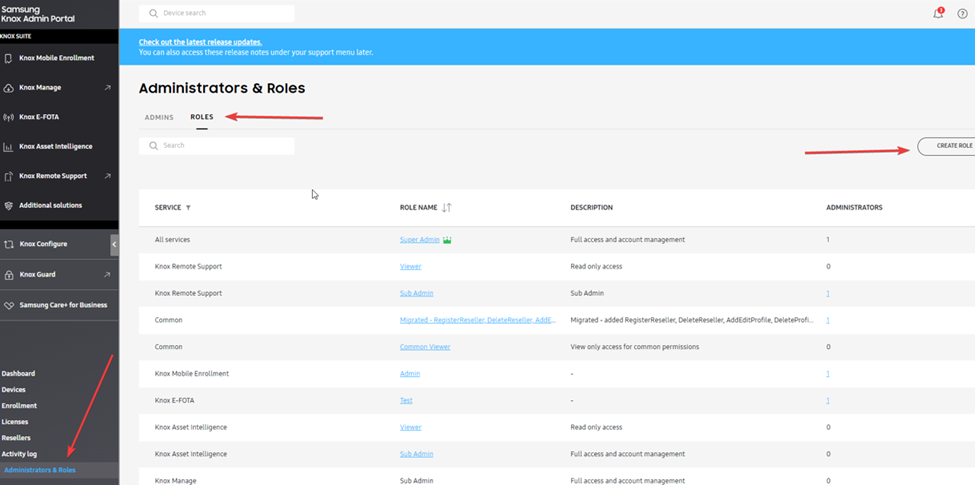Open Knox Remote Support Sub Admin role

[417, 293]
